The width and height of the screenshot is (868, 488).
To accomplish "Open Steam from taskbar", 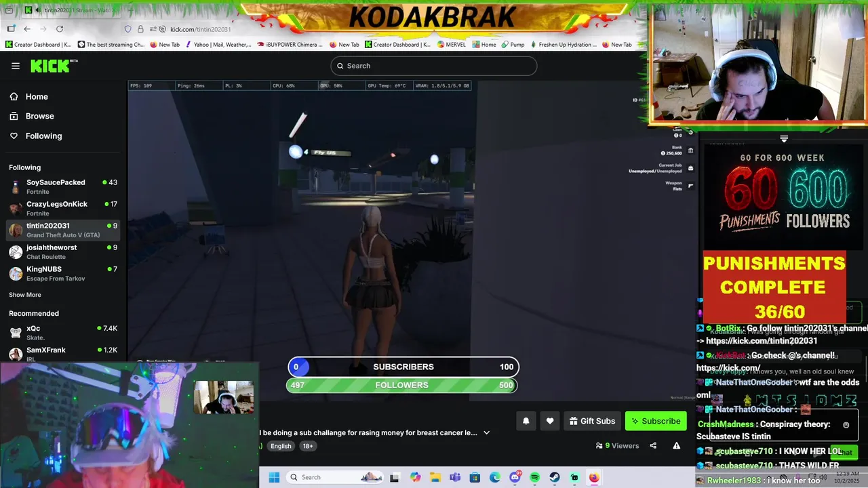I will [554, 477].
